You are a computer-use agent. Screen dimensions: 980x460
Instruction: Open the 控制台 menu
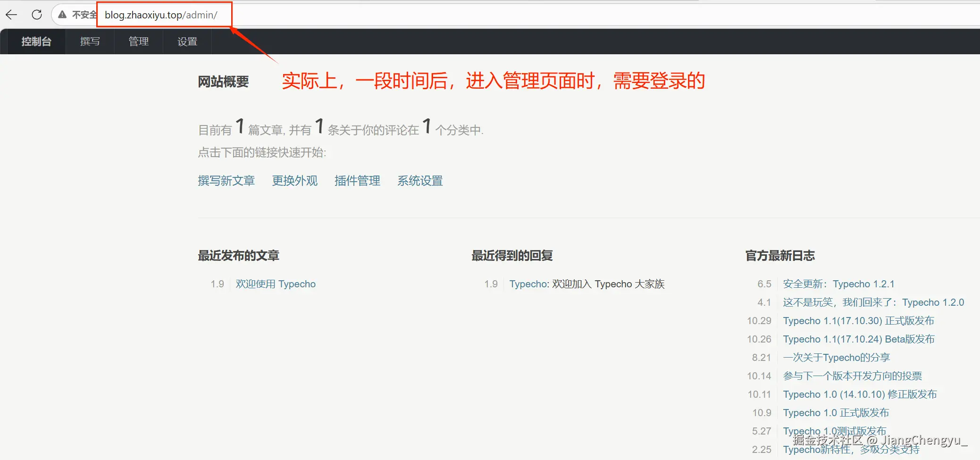click(36, 42)
